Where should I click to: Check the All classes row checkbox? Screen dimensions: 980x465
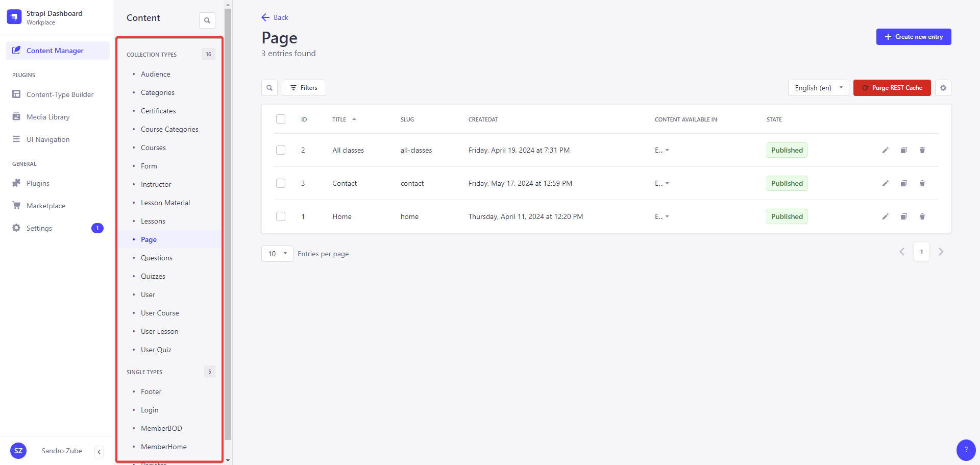pos(281,150)
